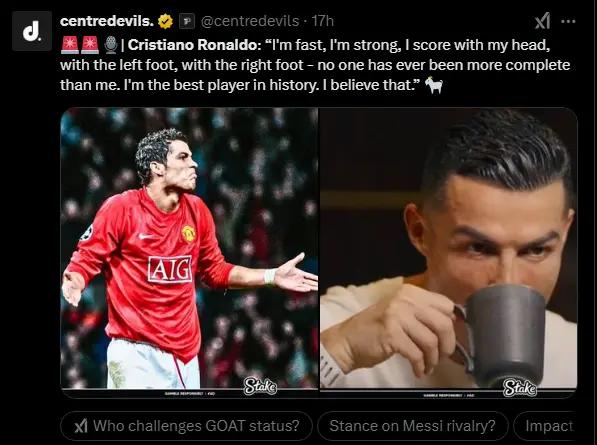Click the bold Cristiano Ronaldo tweet text
The width and height of the screenshot is (597, 445).
(193, 45)
